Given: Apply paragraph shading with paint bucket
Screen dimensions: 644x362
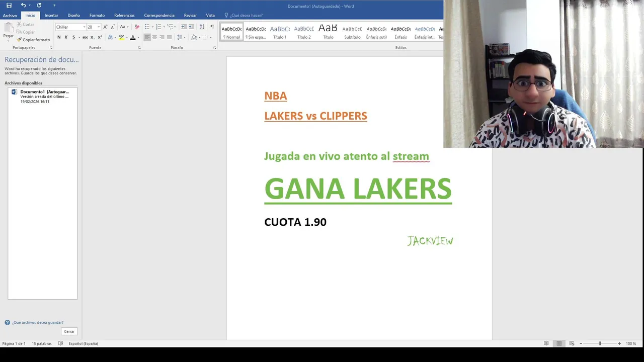Looking at the screenshot, I should point(194,37).
